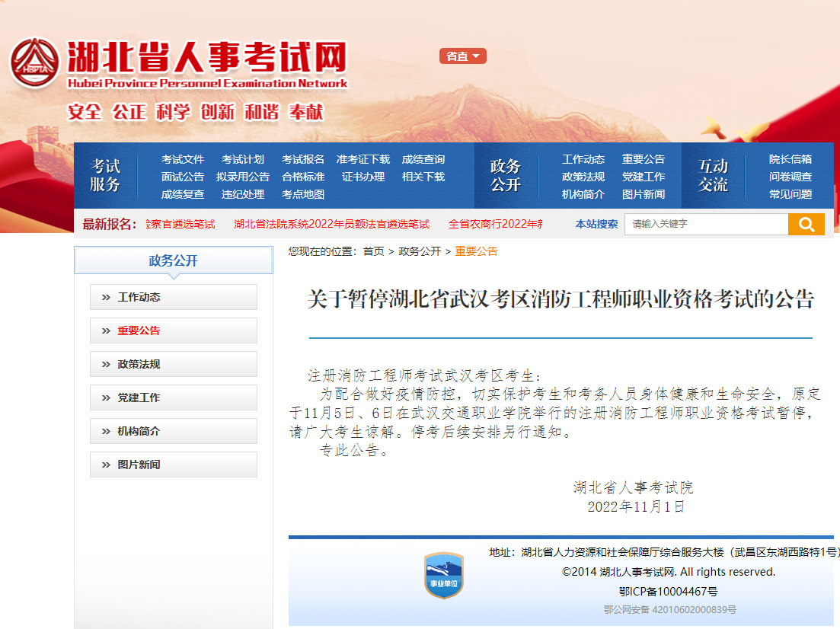Open 考点地图 in top navigation
The width and height of the screenshot is (840, 629).
pos(303,194)
